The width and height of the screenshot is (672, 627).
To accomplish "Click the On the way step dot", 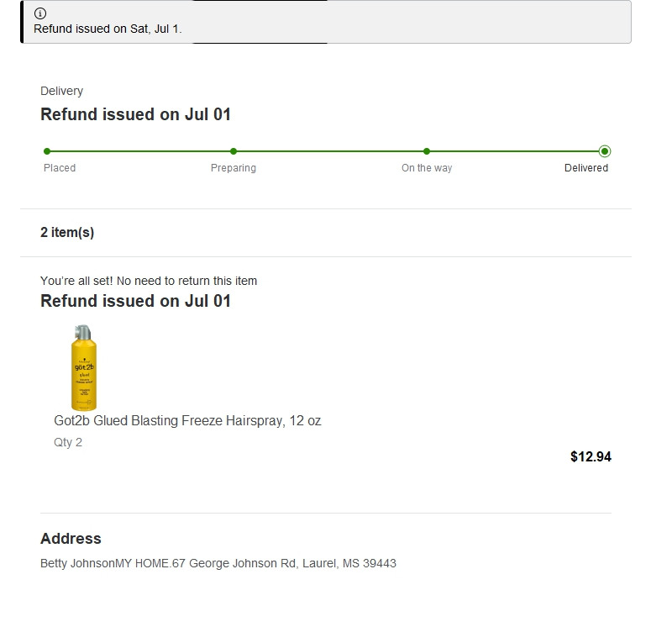I will pos(427,151).
